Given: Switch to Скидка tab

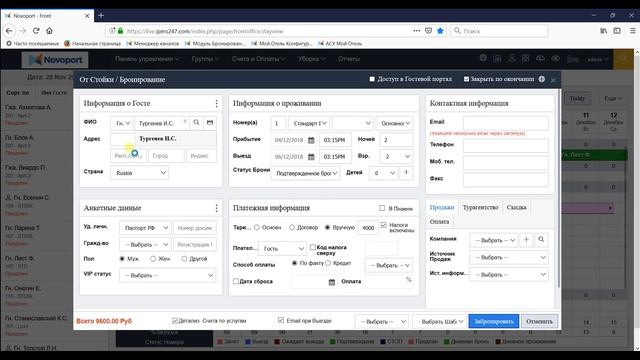Looking at the screenshot, I should click(516, 207).
